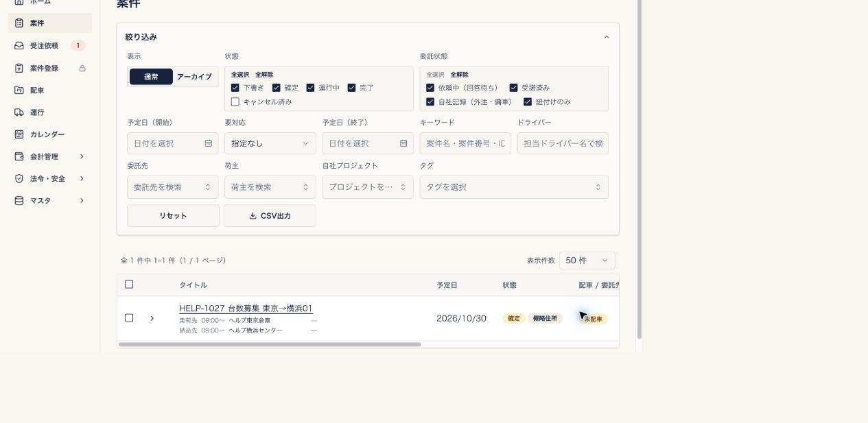Click the CSV出力 download button

pos(270,215)
